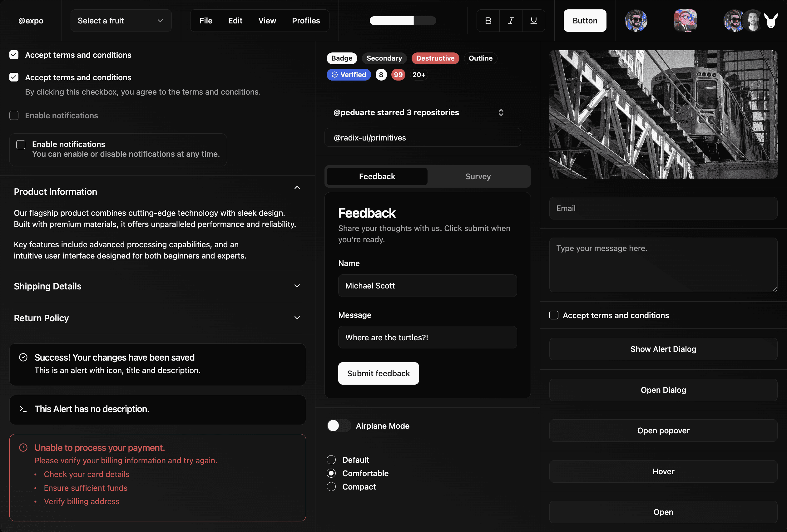This screenshot has width=787, height=532.
Task: Click the pink-haired cartoon avatar
Action: (685, 21)
